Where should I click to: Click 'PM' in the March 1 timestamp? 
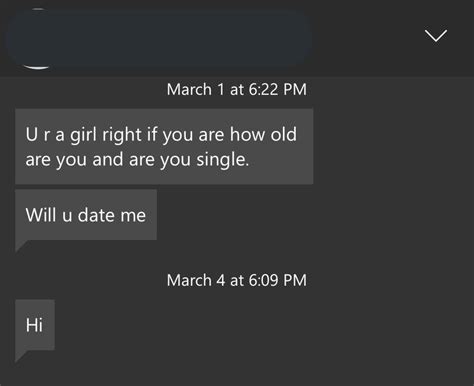tap(295, 89)
